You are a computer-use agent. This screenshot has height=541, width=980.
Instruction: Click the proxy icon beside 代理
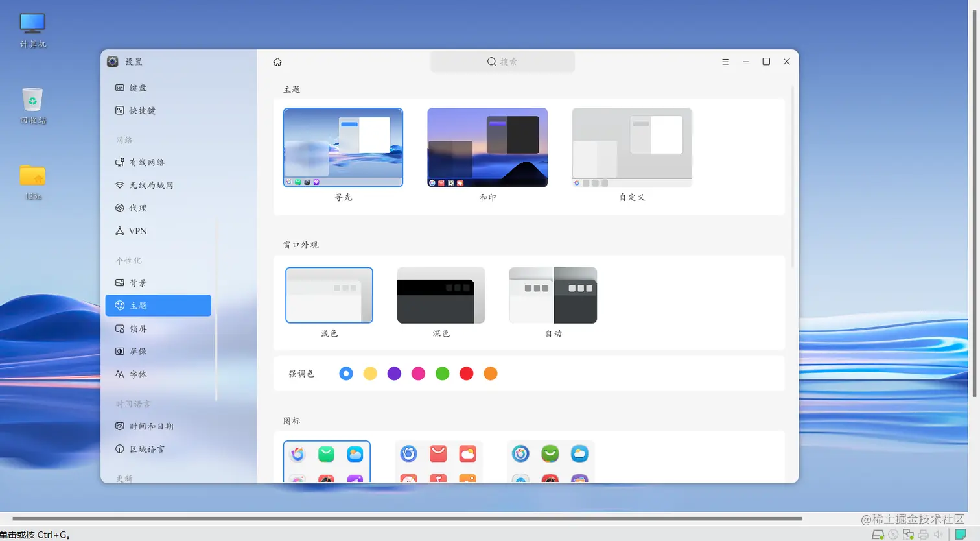point(120,208)
